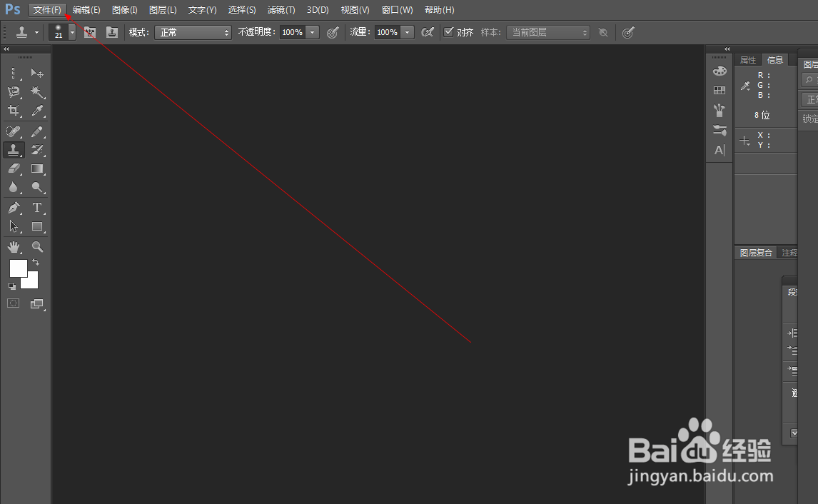
Task: Select the Move tool
Action: tap(36, 73)
